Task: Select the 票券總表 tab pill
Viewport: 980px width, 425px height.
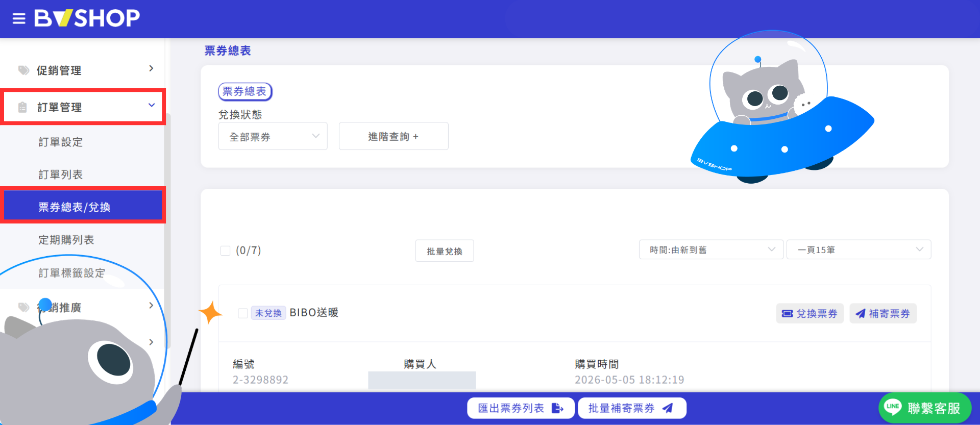Action: [245, 91]
